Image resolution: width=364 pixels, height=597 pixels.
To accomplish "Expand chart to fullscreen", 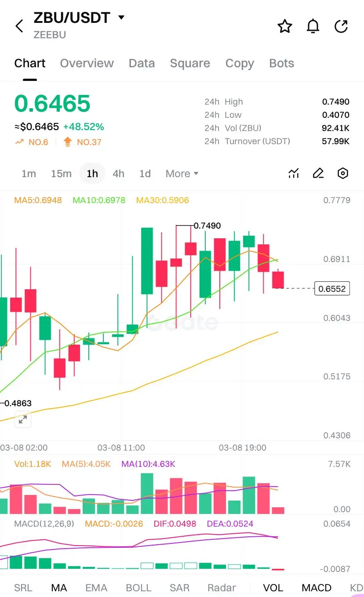I will tap(23, 419).
